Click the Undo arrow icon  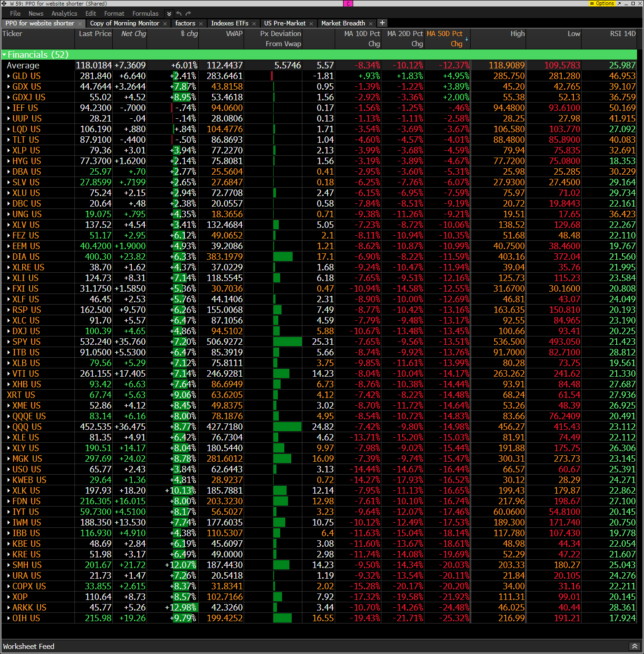(x=179, y=14)
